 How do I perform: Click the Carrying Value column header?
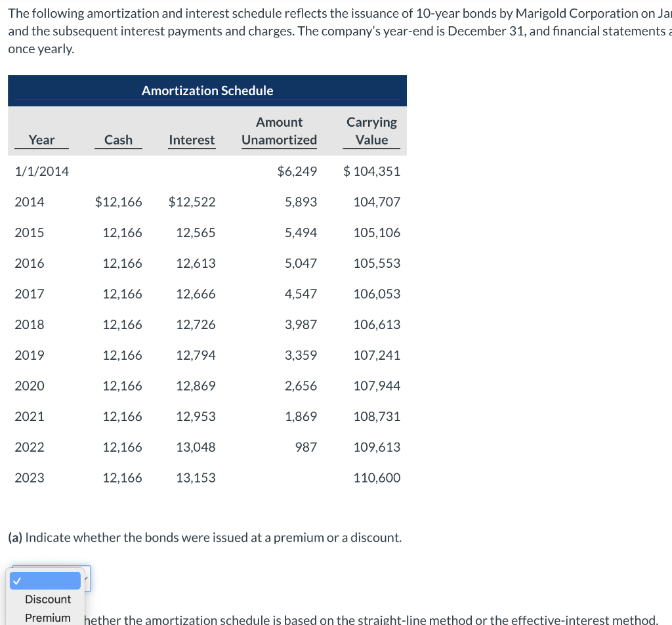[x=371, y=131]
